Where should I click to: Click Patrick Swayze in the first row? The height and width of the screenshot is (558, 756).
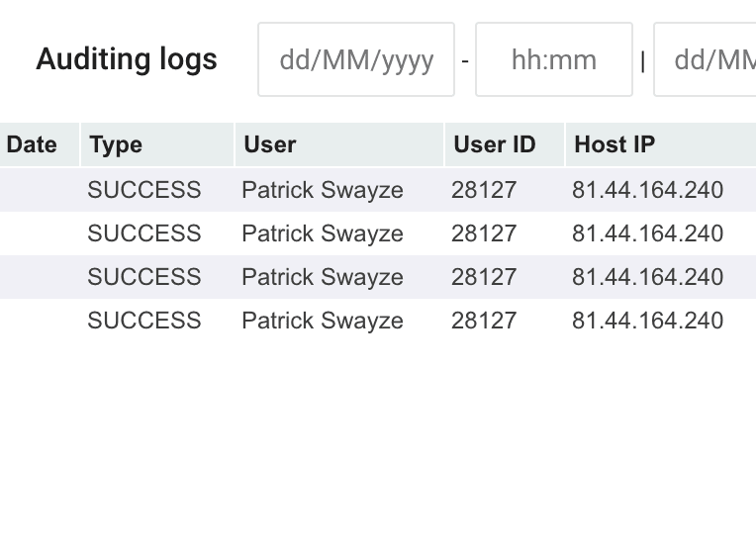[x=323, y=190]
